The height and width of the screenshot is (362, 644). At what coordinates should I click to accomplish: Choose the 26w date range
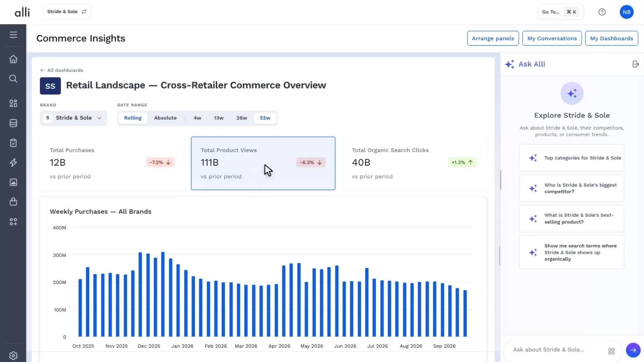click(241, 118)
